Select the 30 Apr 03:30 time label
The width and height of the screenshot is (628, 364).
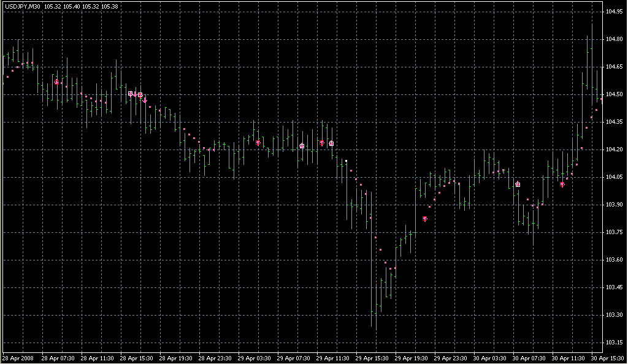488,358
